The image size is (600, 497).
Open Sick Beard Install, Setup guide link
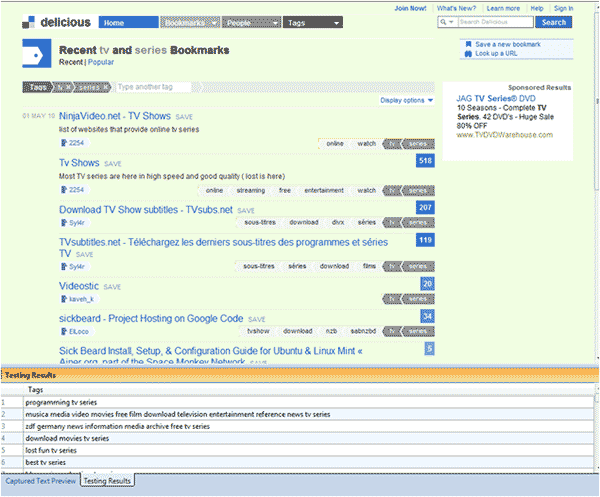tap(211, 356)
